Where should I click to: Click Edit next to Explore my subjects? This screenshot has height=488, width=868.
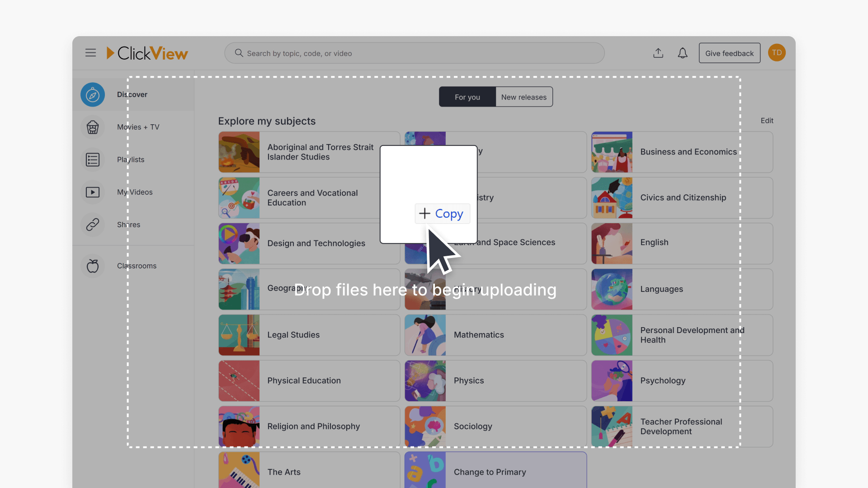click(x=766, y=121)
